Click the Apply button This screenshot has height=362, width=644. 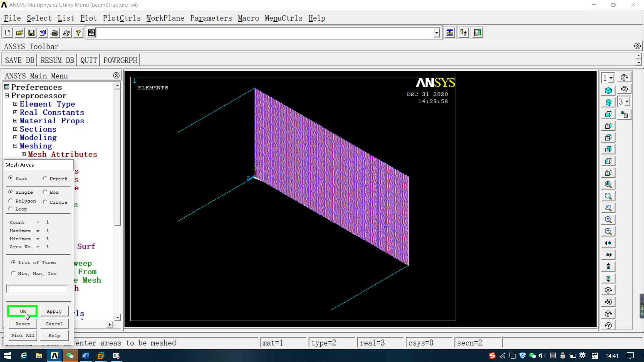pos(54,311)
